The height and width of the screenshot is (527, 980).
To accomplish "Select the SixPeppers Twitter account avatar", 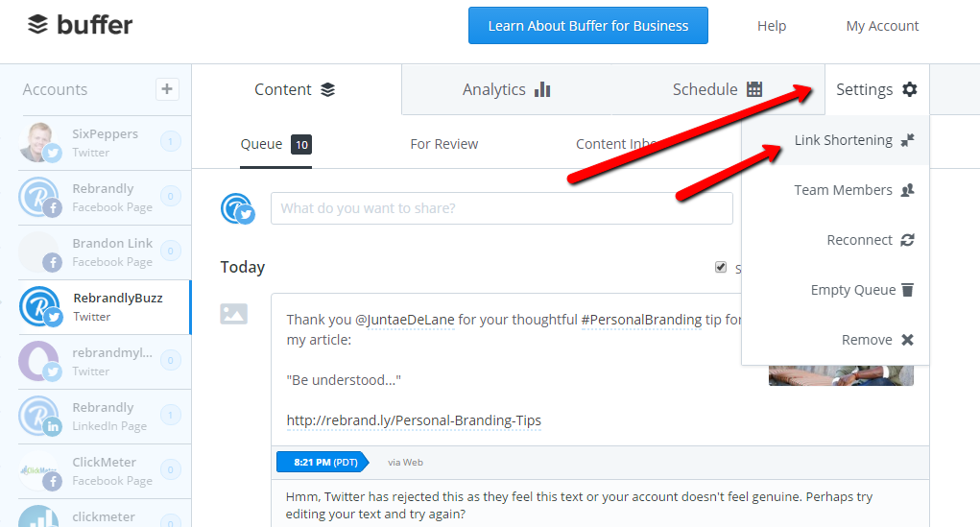I will (39, 142).
